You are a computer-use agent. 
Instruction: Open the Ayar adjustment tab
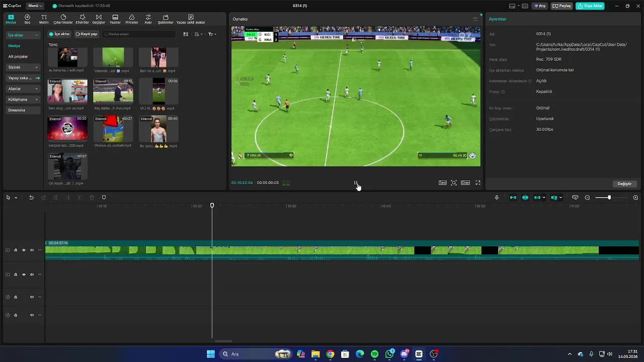[x=148, y=19]
